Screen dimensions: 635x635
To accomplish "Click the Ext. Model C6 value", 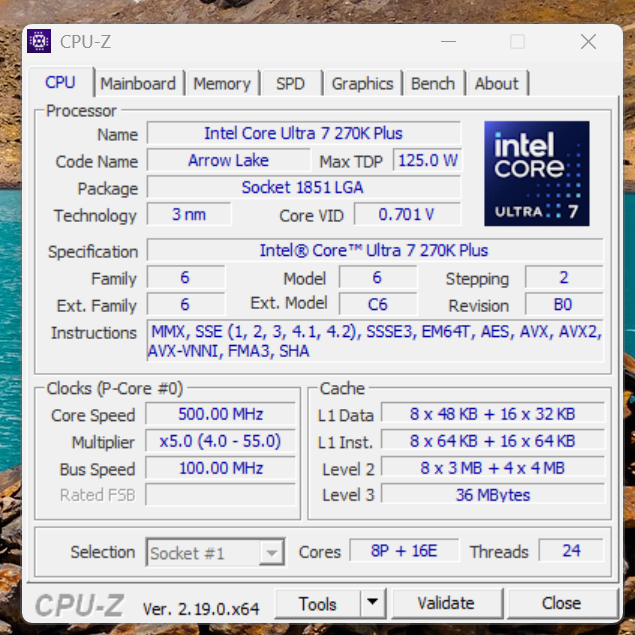I will (x=377, y=304).
